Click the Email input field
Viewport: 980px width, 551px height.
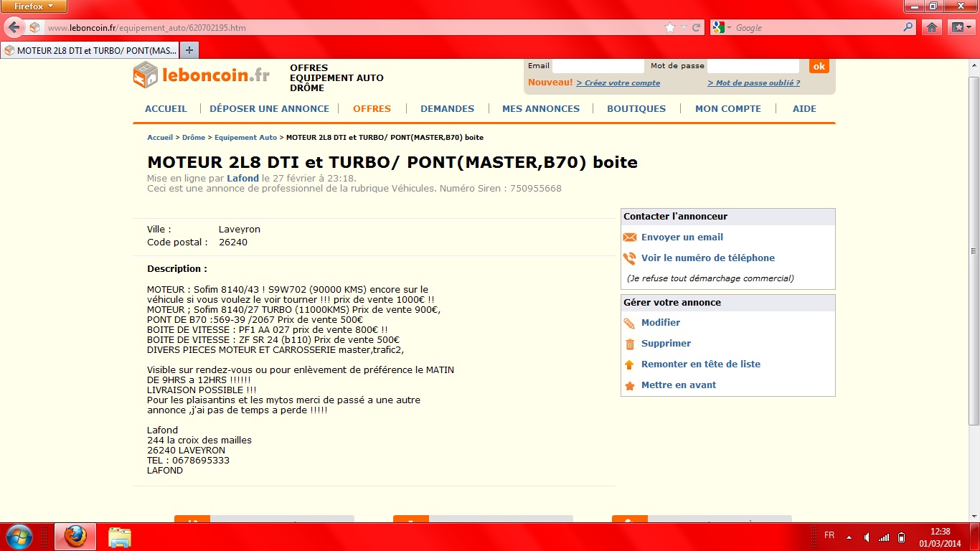click(x=598, y=66)
